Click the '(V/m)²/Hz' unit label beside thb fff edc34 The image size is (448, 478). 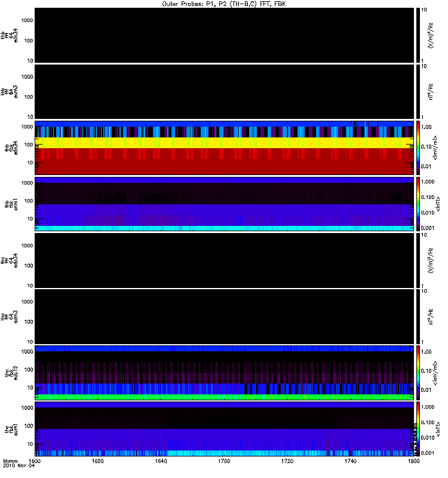pyautogui.click(x=431, y=35)
